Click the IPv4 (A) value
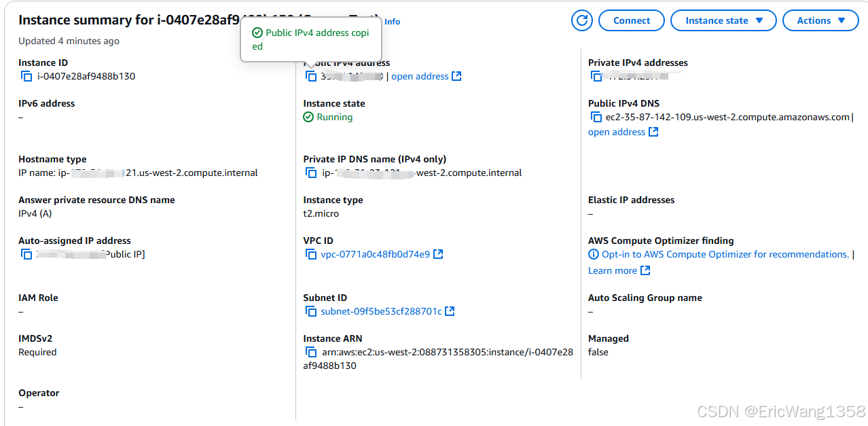Viewport: 868px width, 426px height. [35, 213]
